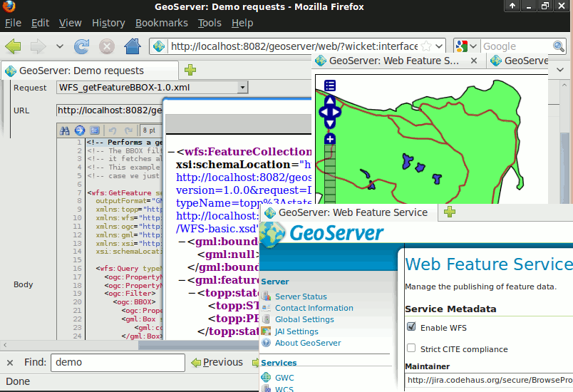
Task: Disable the Enable WFS checkbox
Action: point(411,326)
